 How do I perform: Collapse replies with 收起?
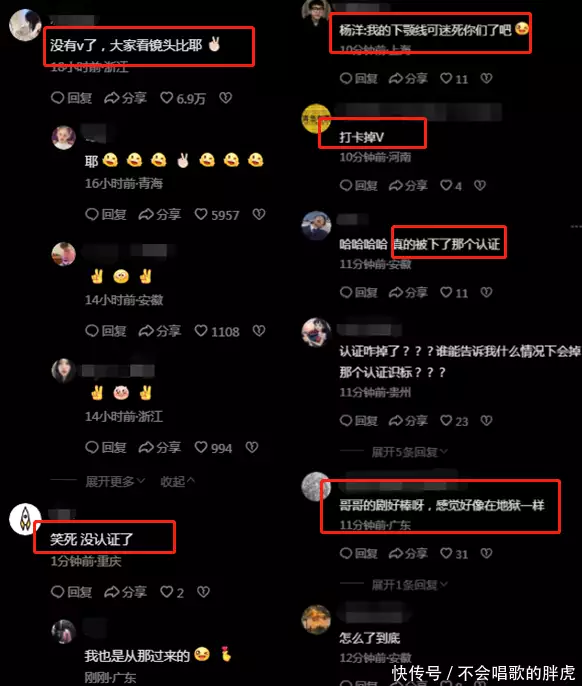pyautogui.click(x=177, y=482)
